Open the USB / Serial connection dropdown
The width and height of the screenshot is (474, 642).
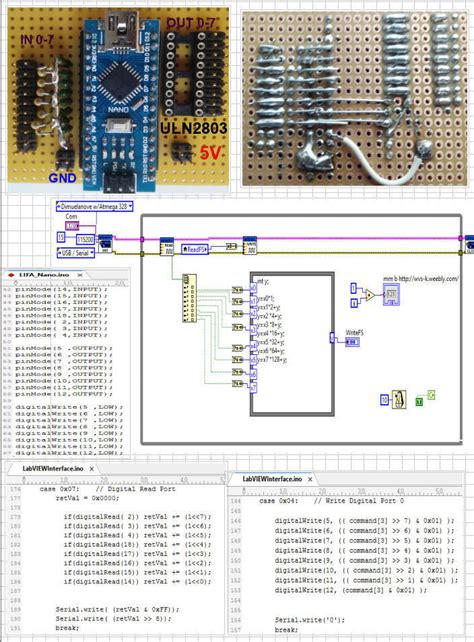click(76, 253)
